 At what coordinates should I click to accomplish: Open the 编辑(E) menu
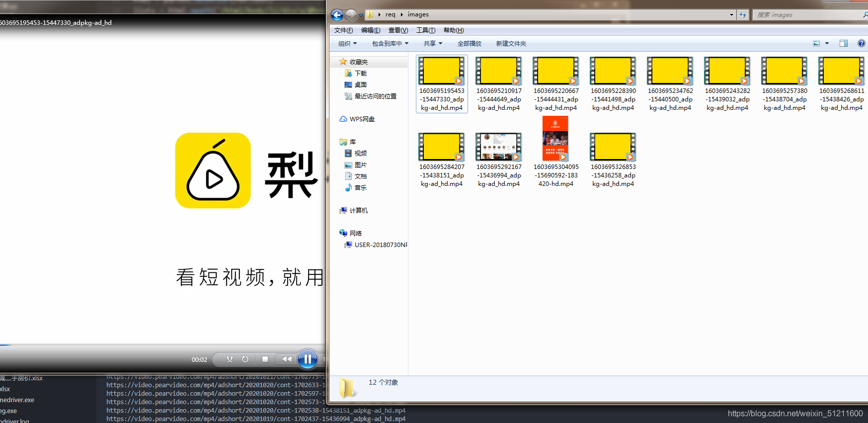coord(371,30)
